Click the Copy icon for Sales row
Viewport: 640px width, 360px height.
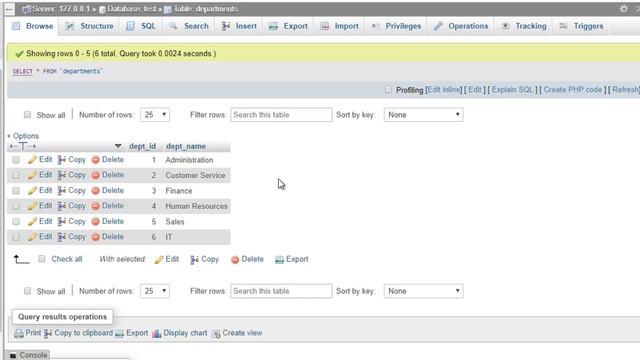click(62, 222)
